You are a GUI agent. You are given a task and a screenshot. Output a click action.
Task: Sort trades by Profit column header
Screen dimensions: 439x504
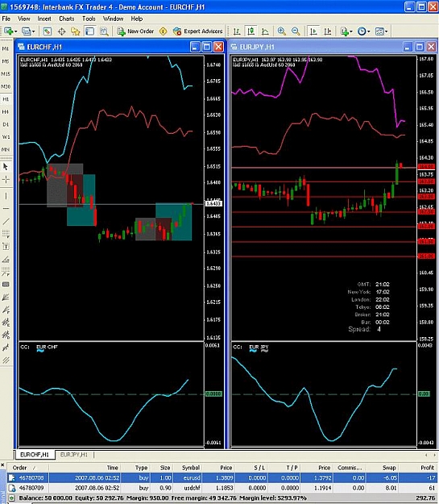417,468
